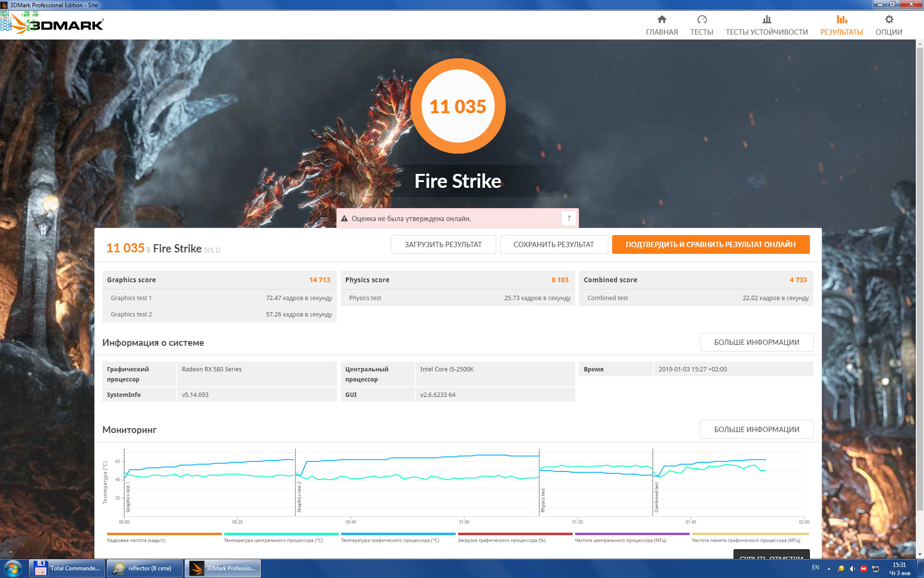The image size is (924, 578).
Task: Open the Home (ГЛАВНАЯ) house icon
Action: tap(662, 20)
